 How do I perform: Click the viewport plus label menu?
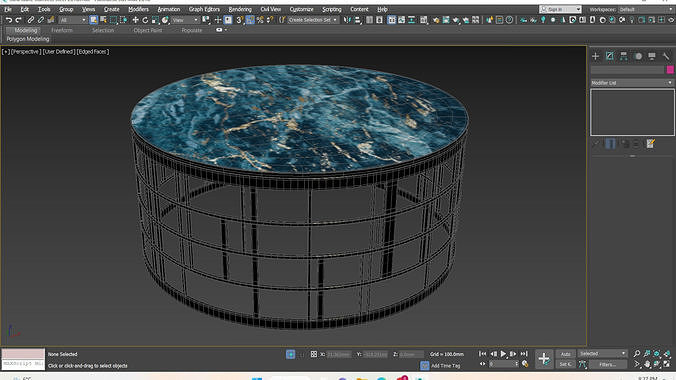click(x=6, y=51)
